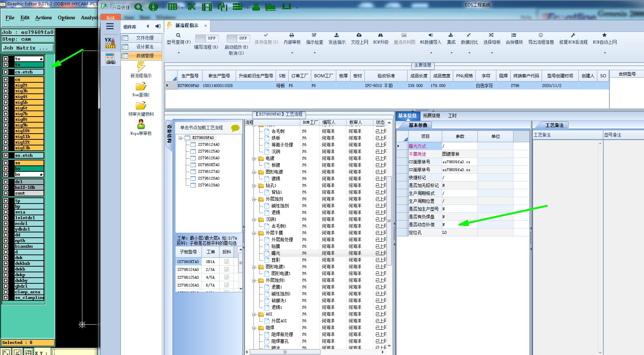Click the green scissors icon
This screenshot has width=644, height=355.
tap(192, 7)
